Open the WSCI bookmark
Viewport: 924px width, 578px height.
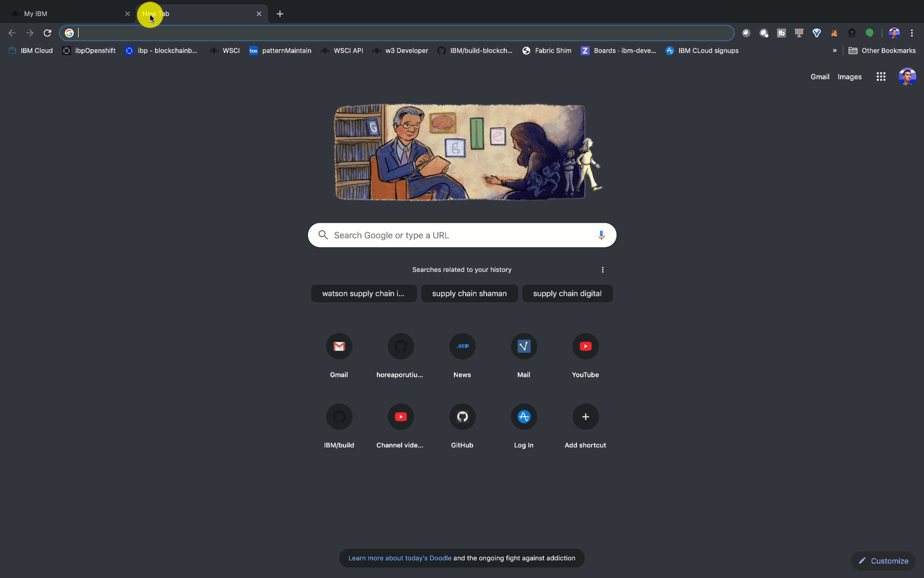[225, 51]
